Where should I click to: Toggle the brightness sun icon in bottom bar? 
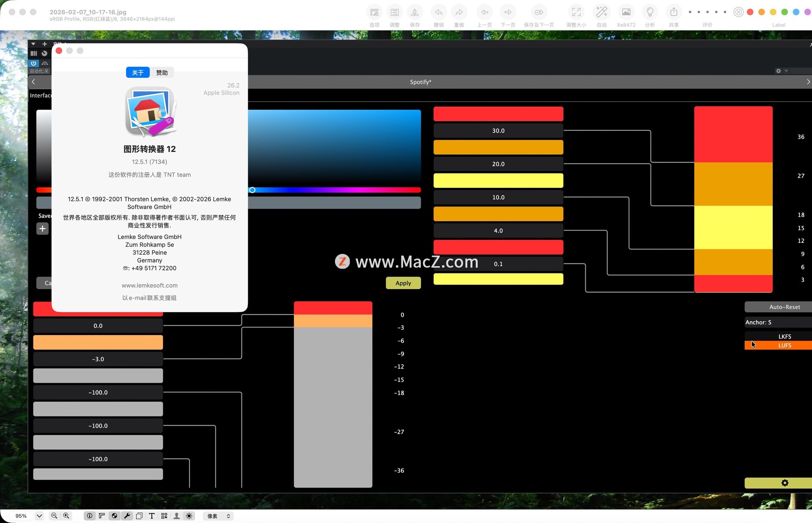(x=189, y=516)
